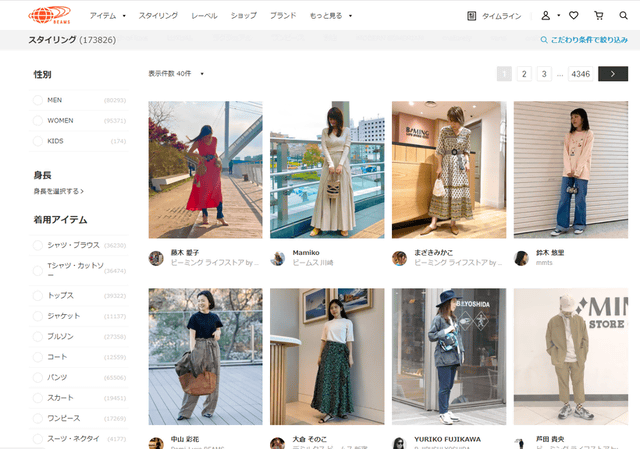Open 大倉 そのこ avatar icon
Viewport: 640px width, 449px height.
(278, 443)
